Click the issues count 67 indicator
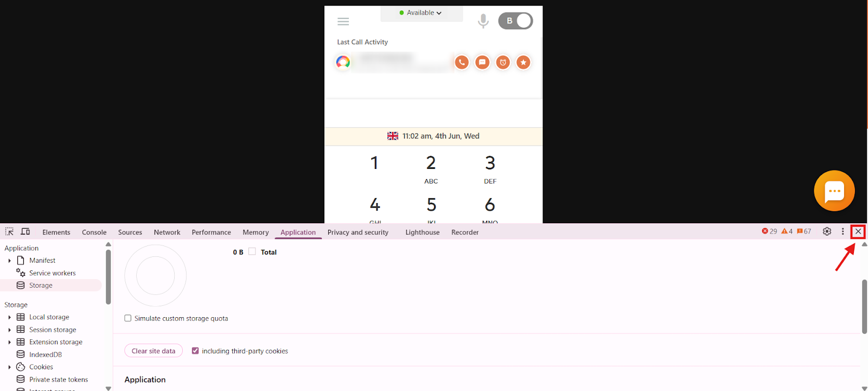 [804, 231]
